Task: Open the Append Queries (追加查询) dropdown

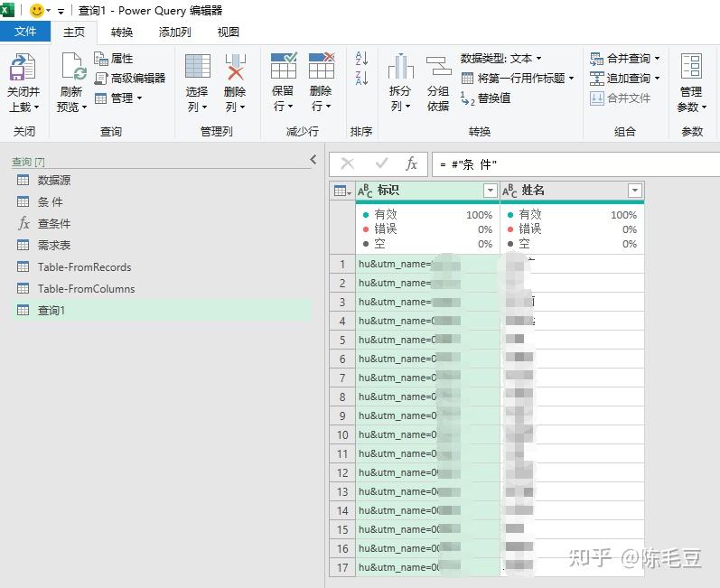Action: tap(625, 78)
